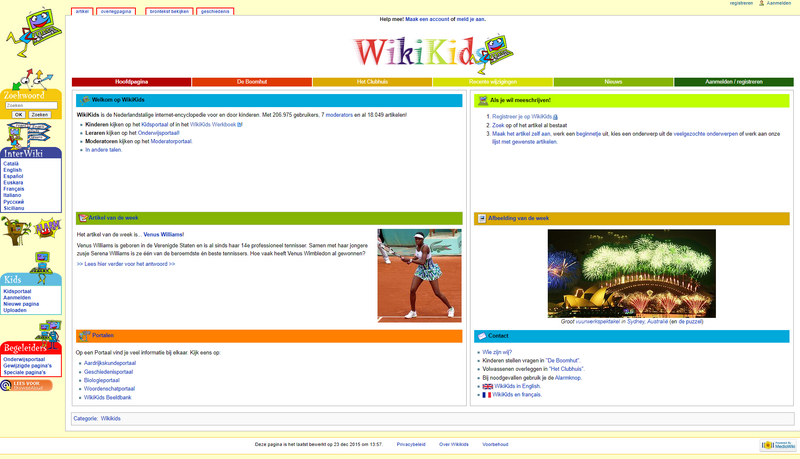Click the icon beside Portalen header
This screenshot has height=459, width=800.
pyautogui.click(x=85, y=336)
